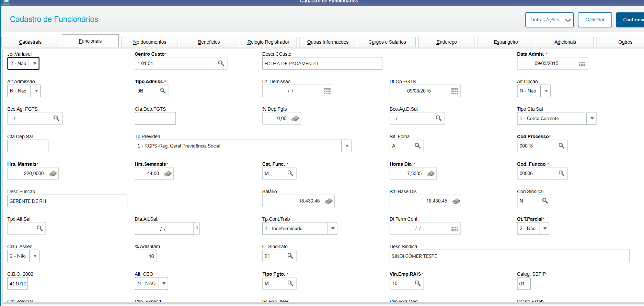This screenshot has width=644, height=306.
Task: Open the Dt. Demissao calendar icon
Action: 327,91
